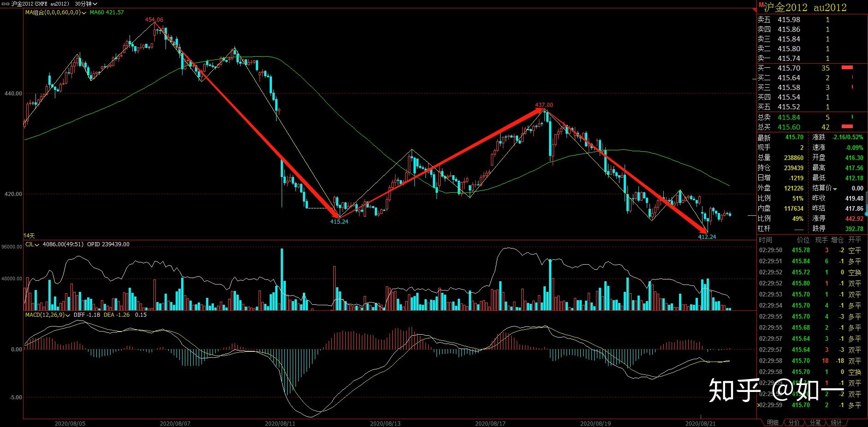Viewport: 868px width, 427px height.
Task: Switch to the 明细 tab
Action: pyautogui.click(x=773, y=422)
